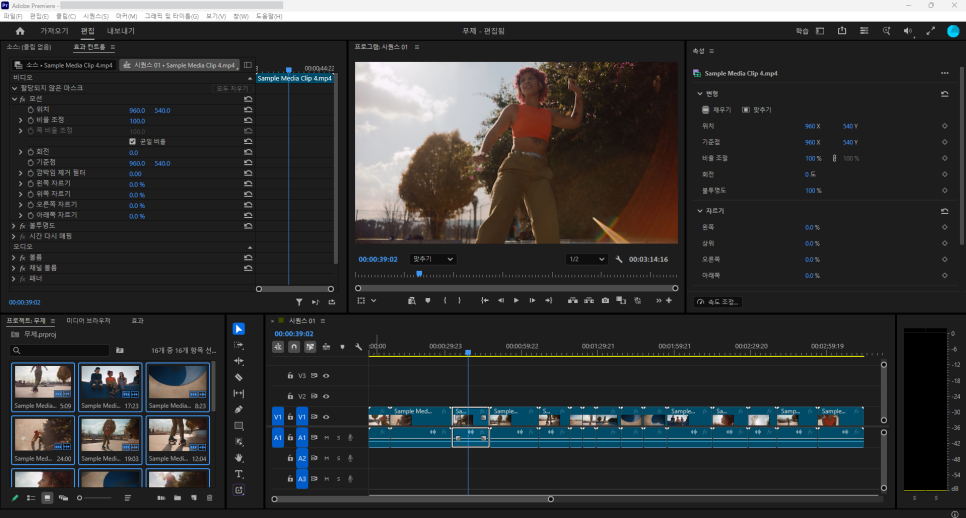Expand the 회전 property
Viewport: 966px width, 518px height.
(20, 152)
